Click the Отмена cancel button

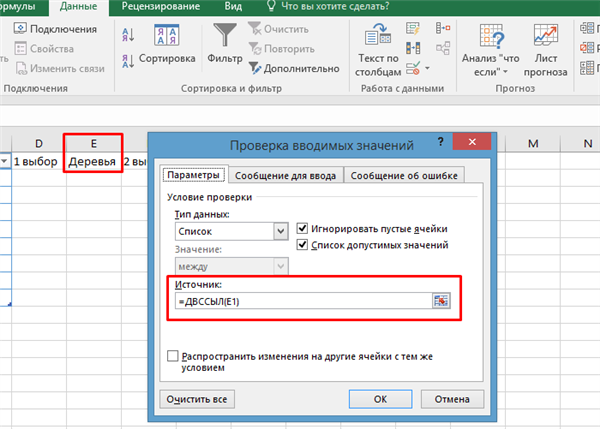(x=452, y=399)
